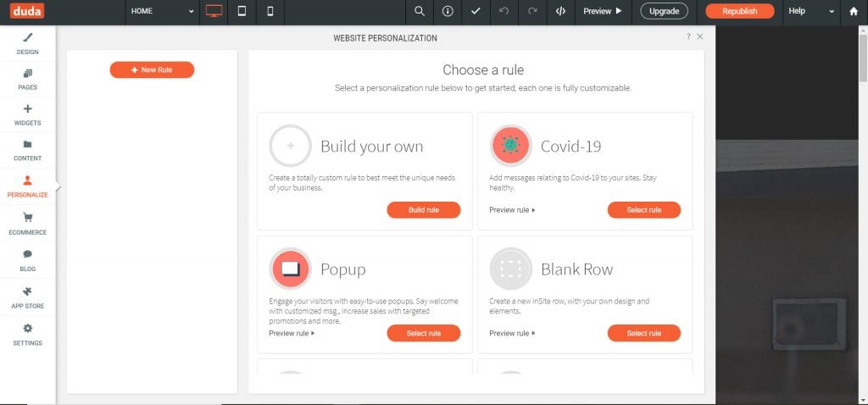Image resolution: width=868 pixels, height=405 pixels.
Task: Select rule for Covid-19
Action: 644,210
